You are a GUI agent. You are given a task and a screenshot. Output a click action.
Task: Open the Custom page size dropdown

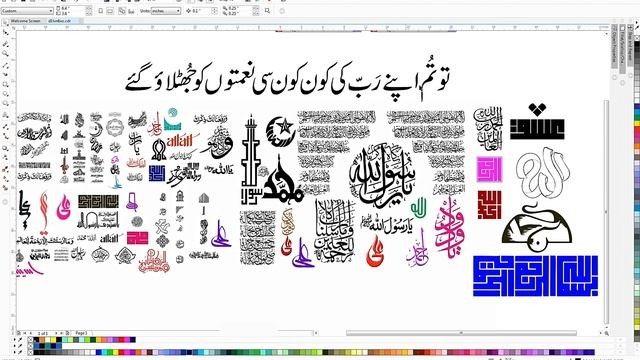pyautogui.click(x=27, y=11)
